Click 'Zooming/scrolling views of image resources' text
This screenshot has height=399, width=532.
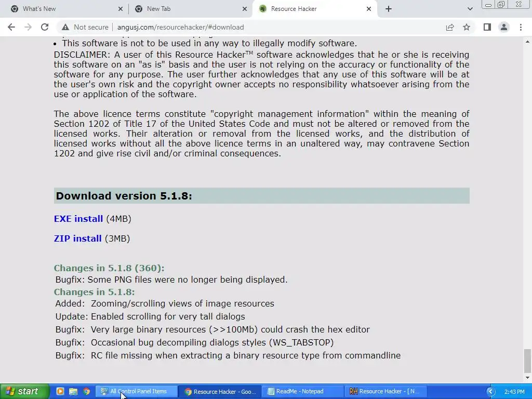(182, 303)
